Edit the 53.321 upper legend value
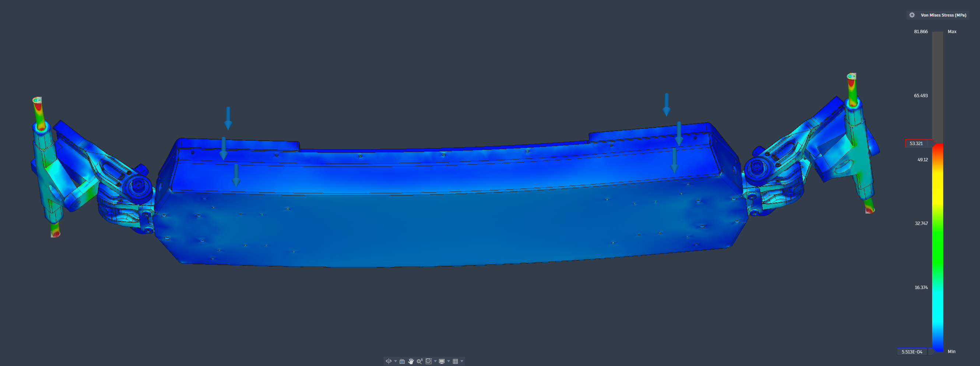980x366 pixels. click(916, 144)
